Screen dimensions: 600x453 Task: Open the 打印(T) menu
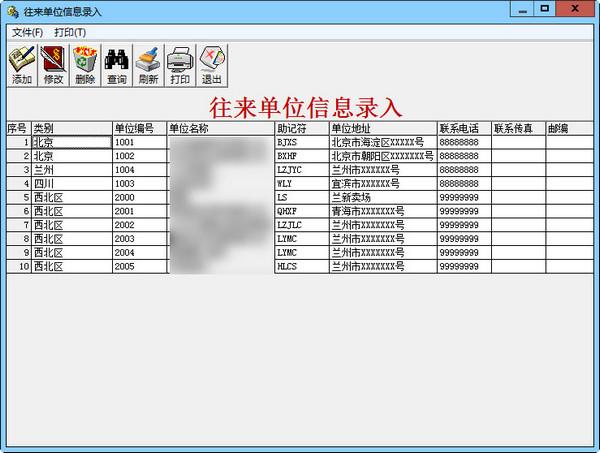(70, 33)
